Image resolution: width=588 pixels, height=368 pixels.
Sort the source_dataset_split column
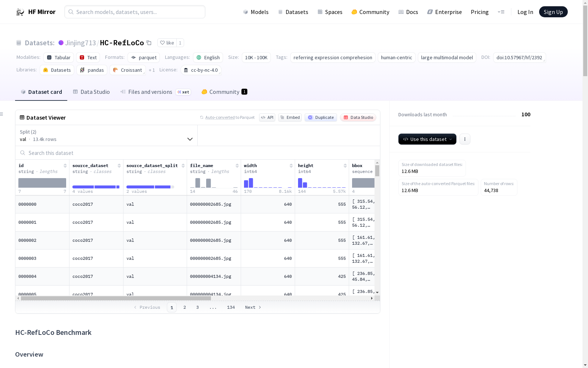point(183,166)
